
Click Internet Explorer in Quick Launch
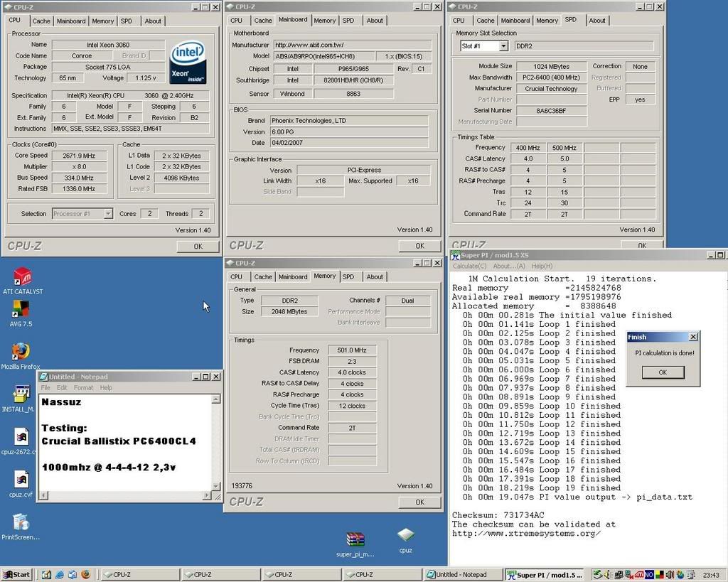click(x=60, y=575)
